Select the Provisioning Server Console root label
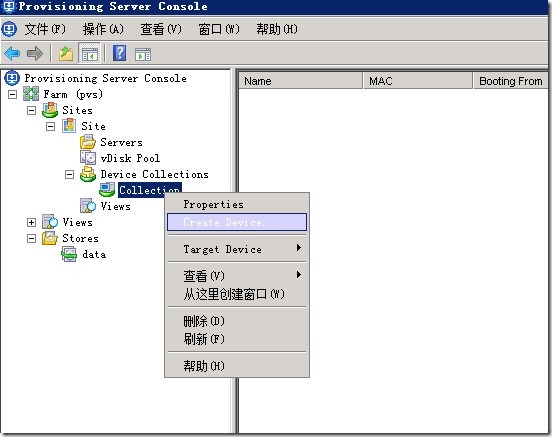 pos(106,78)
